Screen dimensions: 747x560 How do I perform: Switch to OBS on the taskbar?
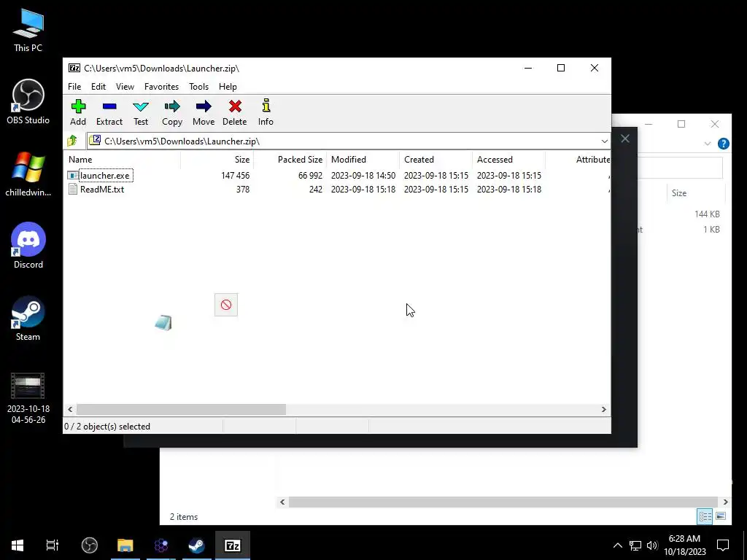[89, 545]
